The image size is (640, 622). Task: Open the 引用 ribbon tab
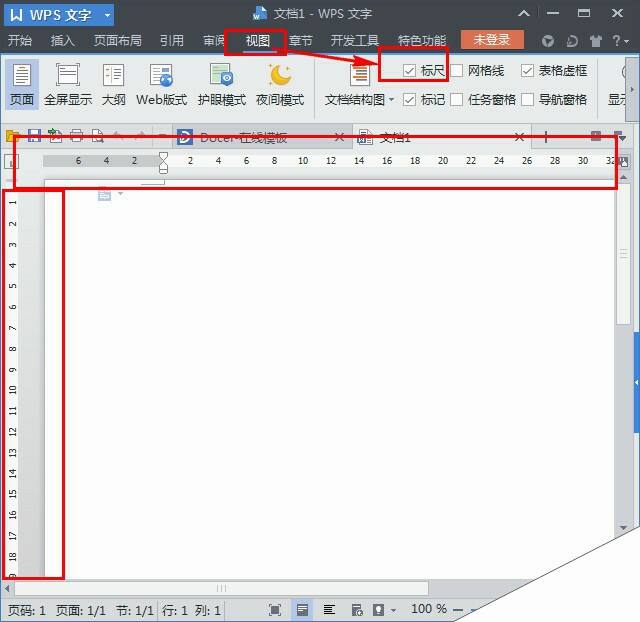pyautogui.click(x=171, y=40)
